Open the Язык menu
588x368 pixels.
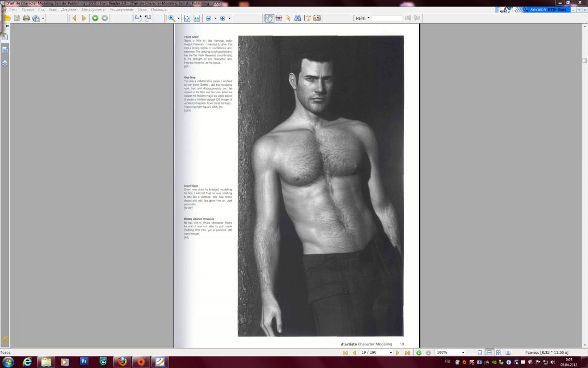[x=52, y=9]
